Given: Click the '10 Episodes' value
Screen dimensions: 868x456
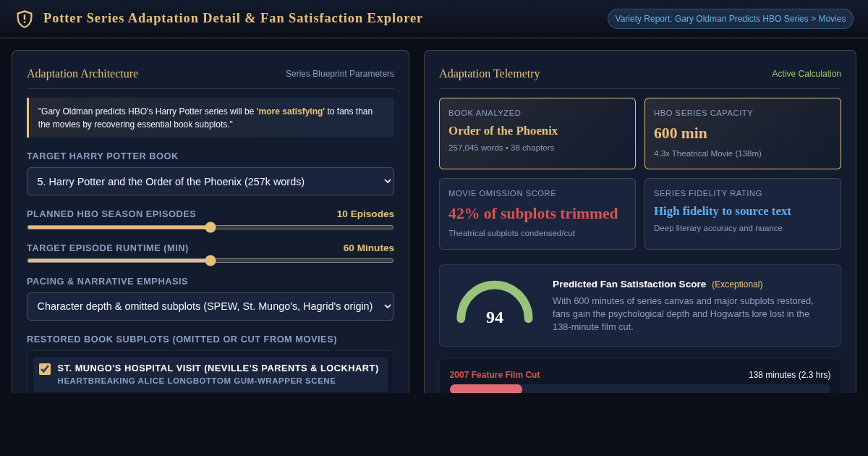Looking at the screenshot, I should coord(365,214).
